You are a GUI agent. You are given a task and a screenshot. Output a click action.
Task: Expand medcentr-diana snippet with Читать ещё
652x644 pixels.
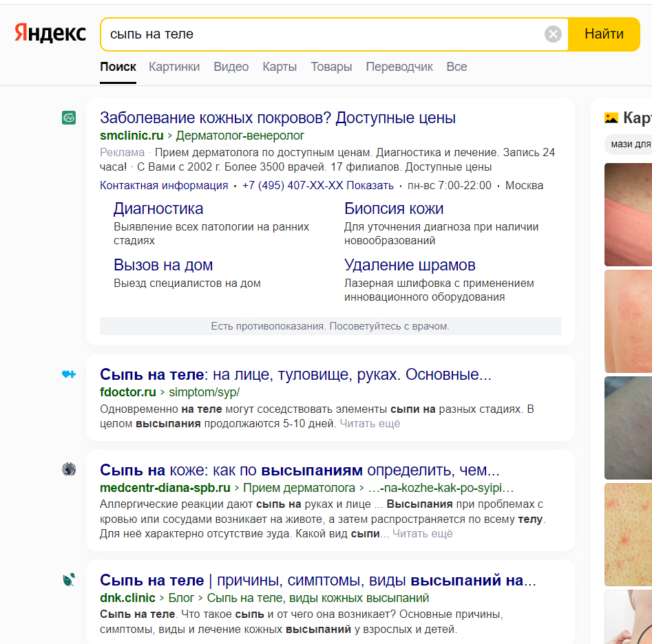[423, 534]
